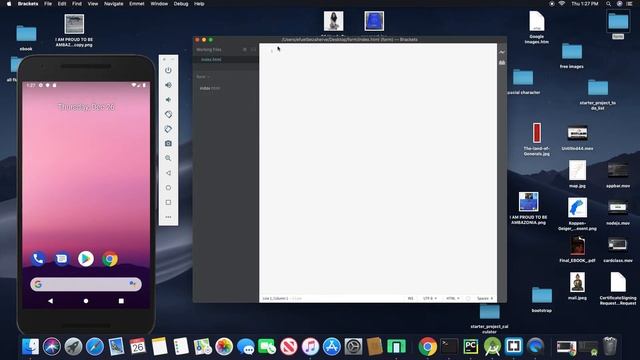Open Finder from the Dock
This screenshot has width=640, height=360.
click(x=30, y=347)
